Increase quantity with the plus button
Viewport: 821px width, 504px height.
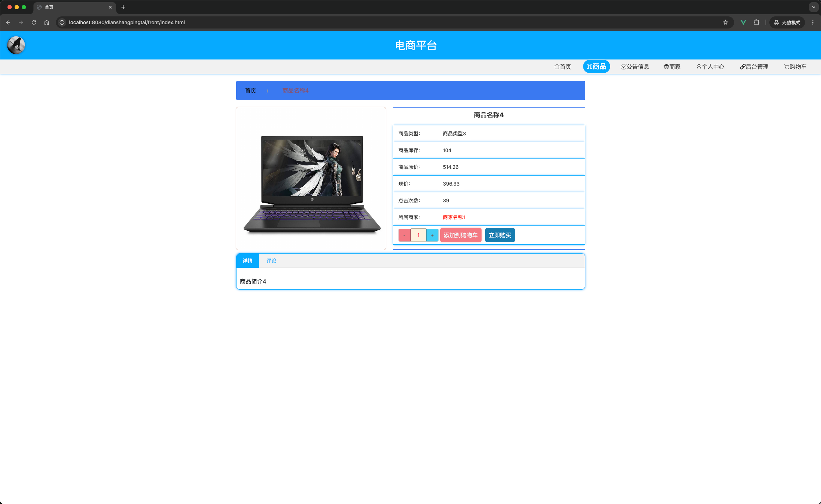coord(432,235)
